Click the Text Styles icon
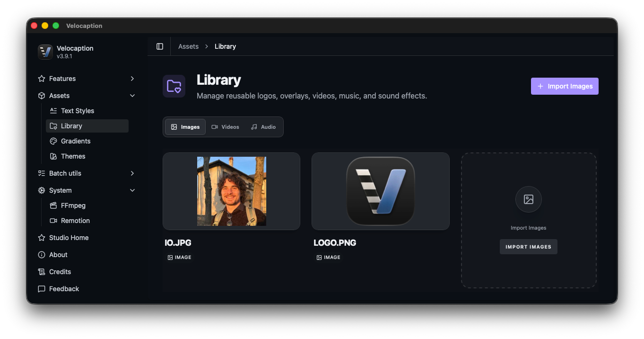The height and width of the screenshot is (339, 644). click(53, 111)
